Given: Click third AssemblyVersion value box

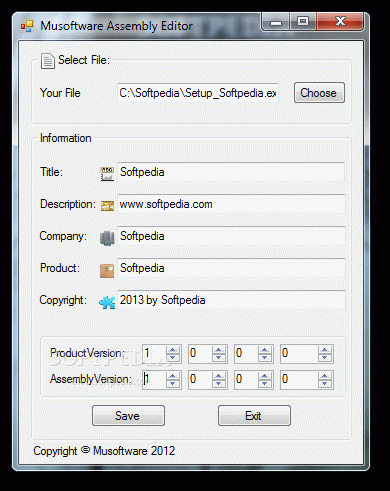Looking at the screenshot, I should [x=247, y=379].
